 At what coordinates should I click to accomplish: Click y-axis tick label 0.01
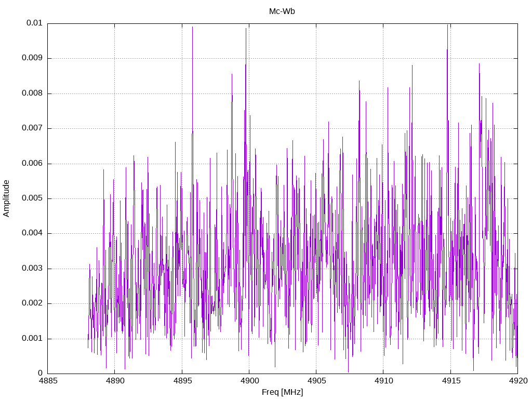[35, 23]
